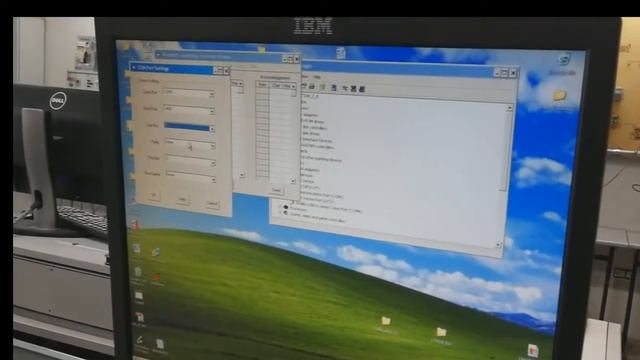Click the last icon in the Device Manager toolbar
Viewport: 640px width, 360px height.
(x=362, y=89)
